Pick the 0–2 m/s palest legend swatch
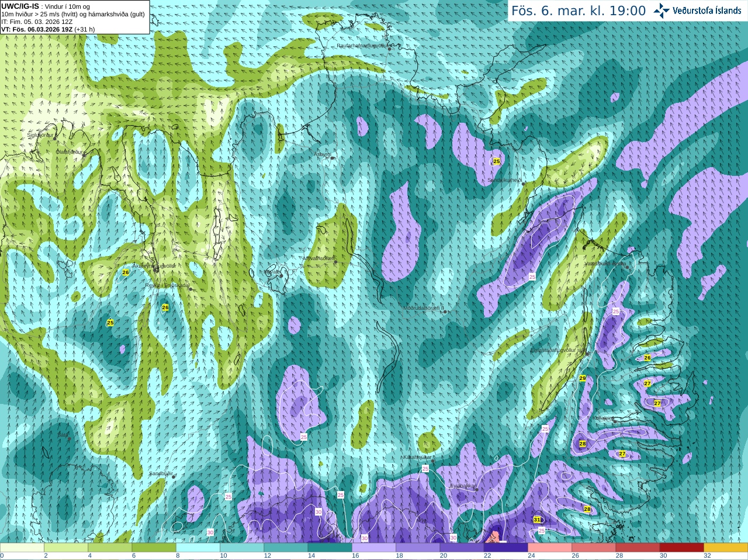This screenshot has height=560, width=748. [22, 548]
